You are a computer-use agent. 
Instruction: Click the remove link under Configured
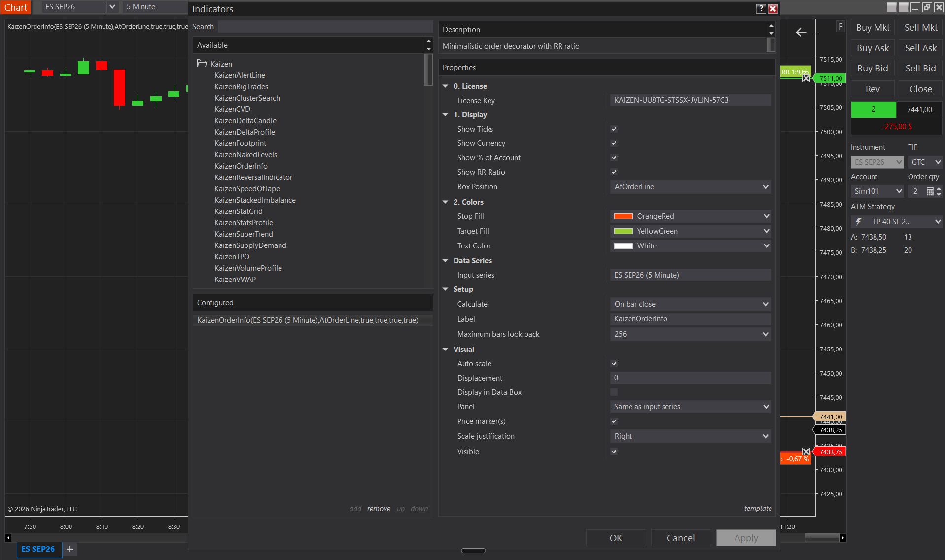click(x=379, y=509)
